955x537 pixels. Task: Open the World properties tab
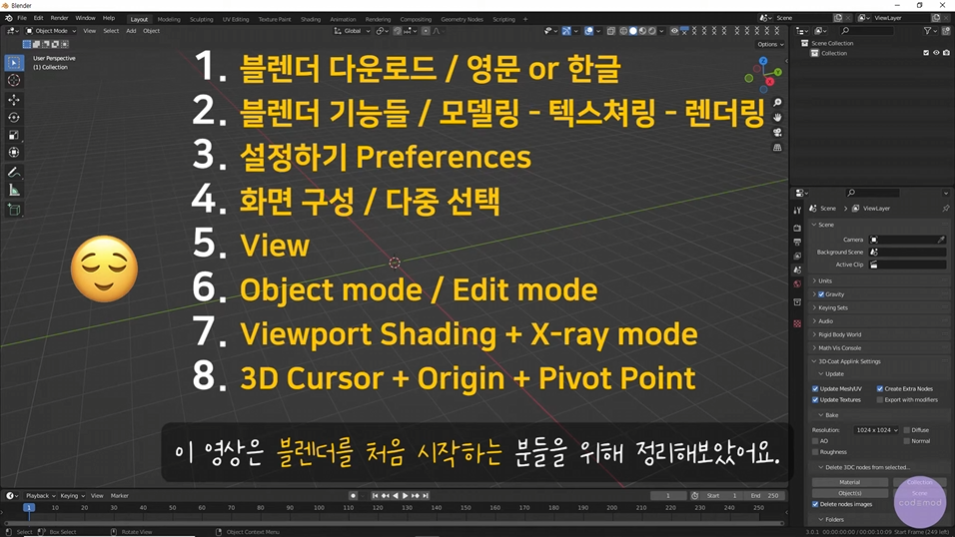coord(797,284)
